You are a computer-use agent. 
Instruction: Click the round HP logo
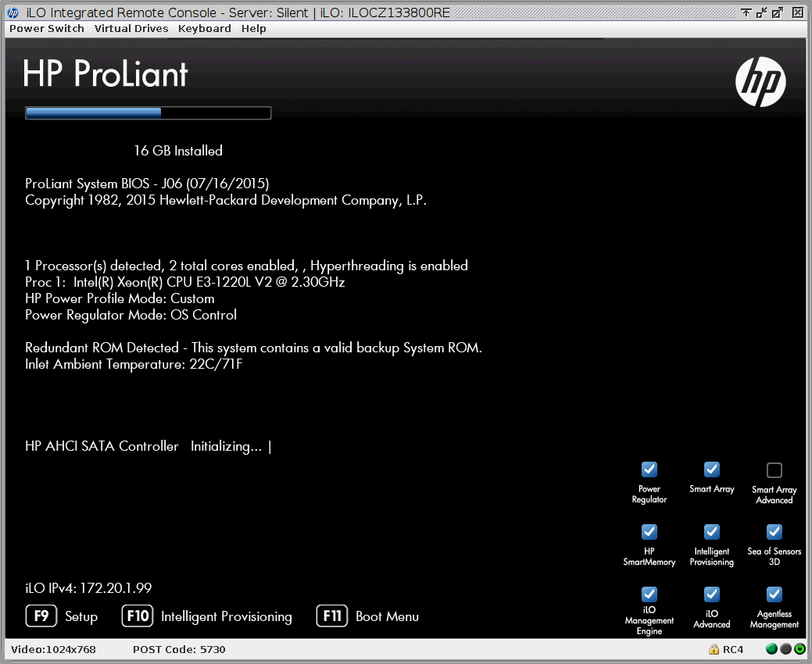pos(760,82)
